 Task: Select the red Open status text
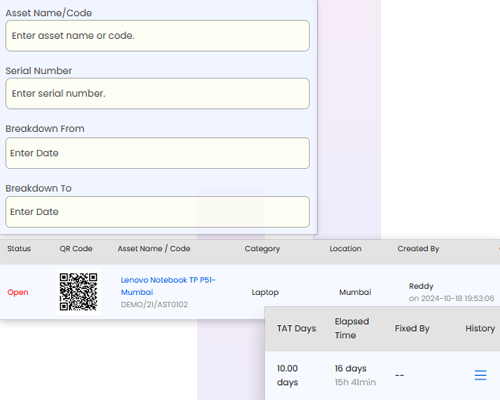click(x=18, y=292)
